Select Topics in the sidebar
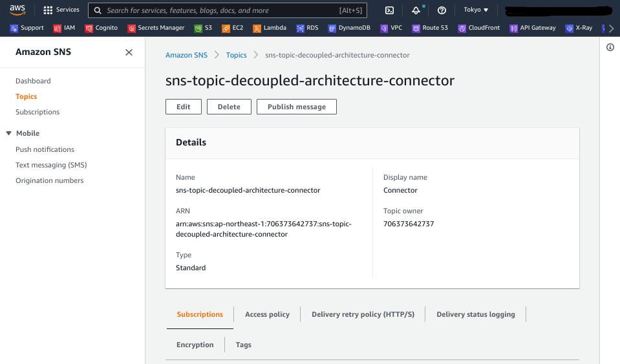 click(x=26, y=96)
